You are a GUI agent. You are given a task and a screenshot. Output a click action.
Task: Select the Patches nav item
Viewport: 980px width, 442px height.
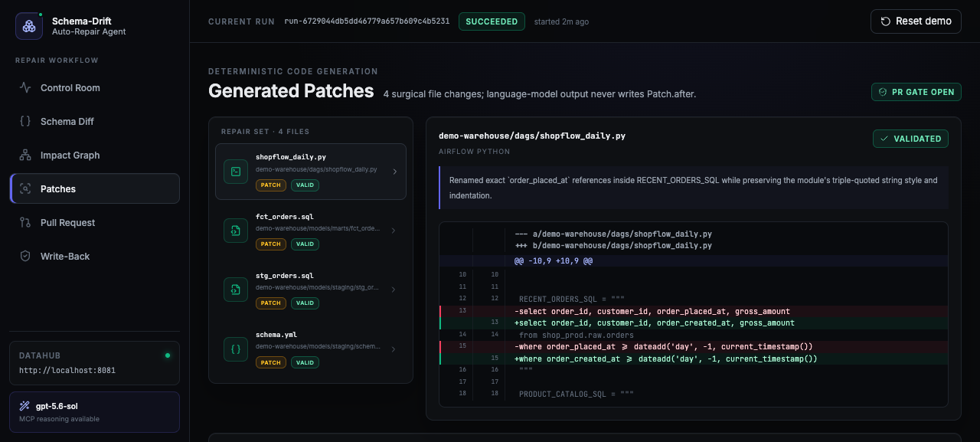(95, 188)
